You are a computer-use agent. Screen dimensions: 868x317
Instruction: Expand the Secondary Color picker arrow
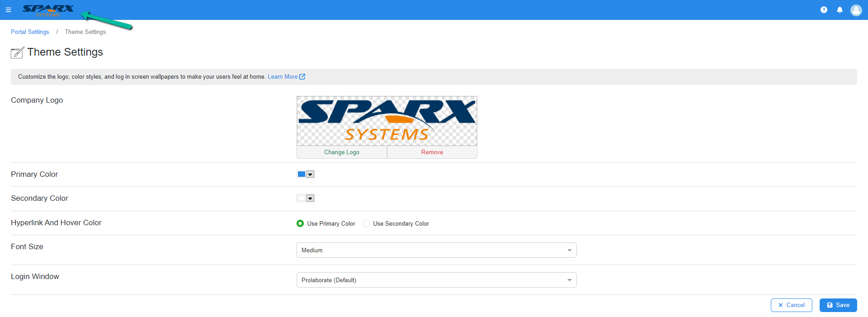point(310,199)
